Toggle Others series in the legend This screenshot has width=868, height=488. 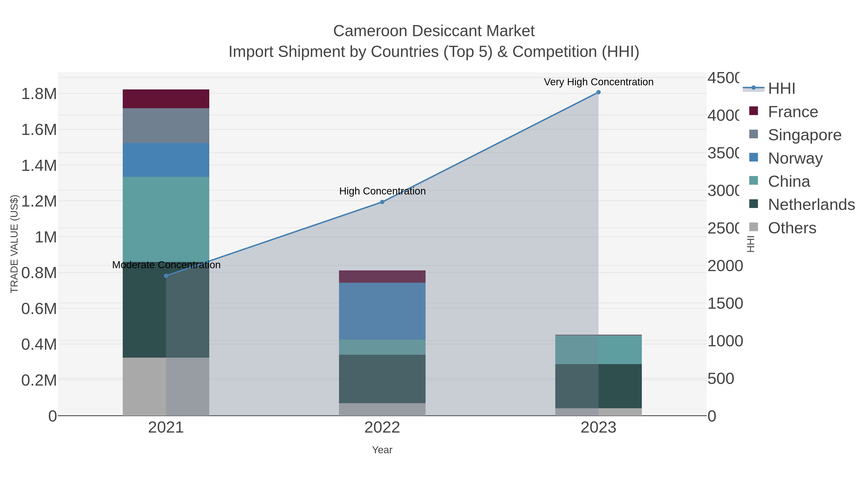click(782, 228)
